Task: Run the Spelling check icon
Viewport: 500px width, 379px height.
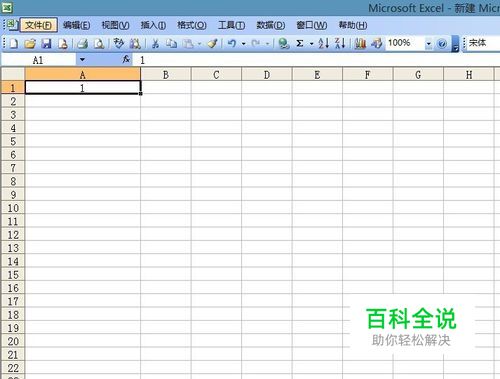Action: (119, 43)
